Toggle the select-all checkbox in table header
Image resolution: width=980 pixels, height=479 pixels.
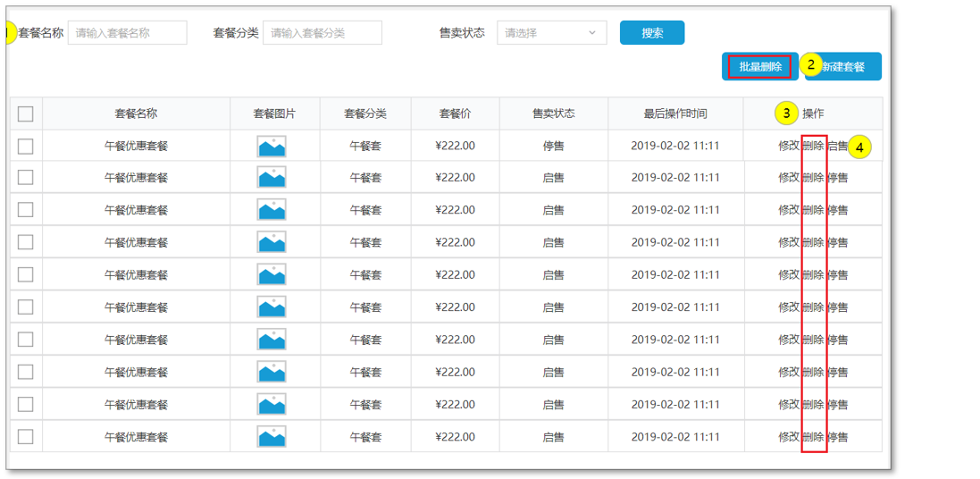(x=26, y=113)
